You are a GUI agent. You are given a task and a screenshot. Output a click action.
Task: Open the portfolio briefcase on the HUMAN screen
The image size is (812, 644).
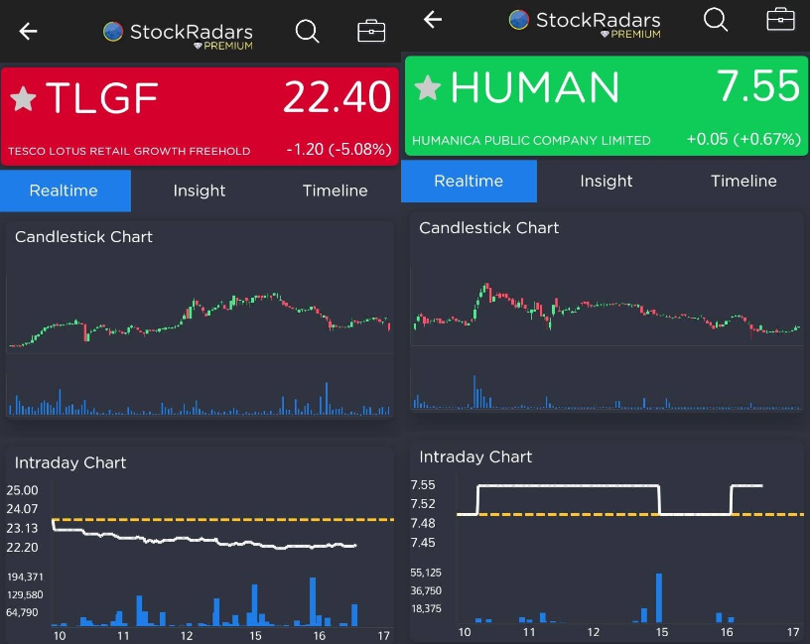point(780,20)
